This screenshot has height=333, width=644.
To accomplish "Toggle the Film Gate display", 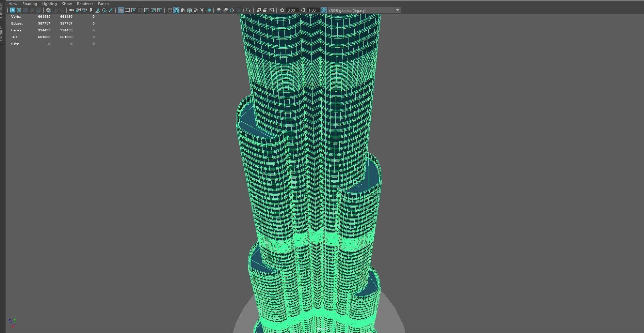I will [127, 10].
